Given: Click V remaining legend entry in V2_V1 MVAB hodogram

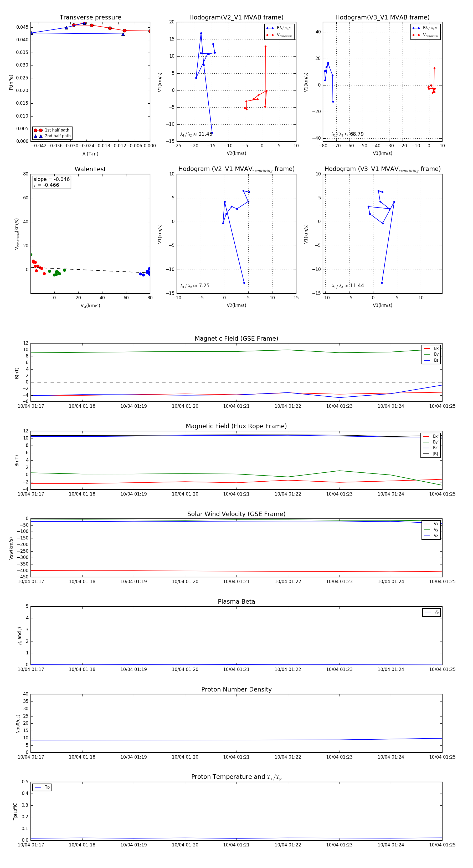Looking at the screenshot, I should [x=279, y=35].
